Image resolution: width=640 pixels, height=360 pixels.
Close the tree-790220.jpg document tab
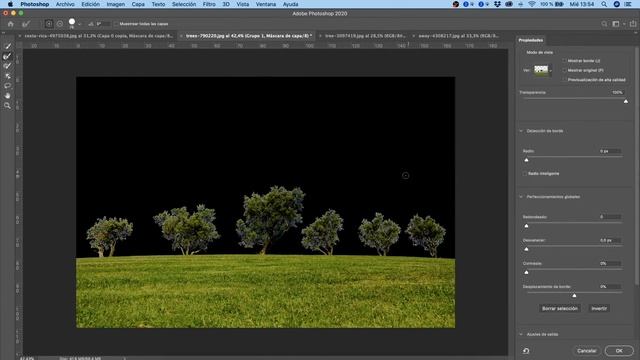pos(181,36)
